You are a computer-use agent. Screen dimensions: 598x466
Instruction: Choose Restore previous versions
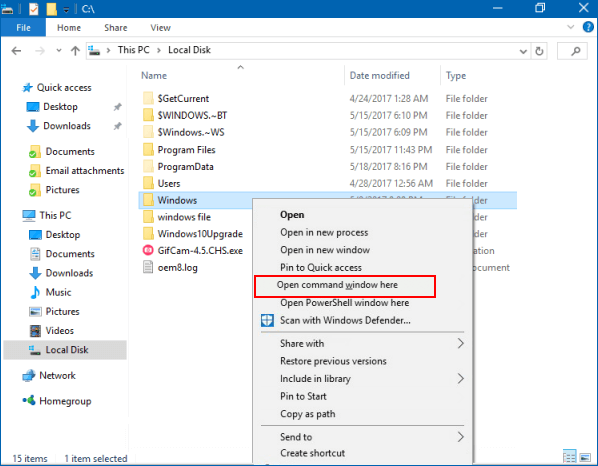pyautogui.click(x=333, y=361)
